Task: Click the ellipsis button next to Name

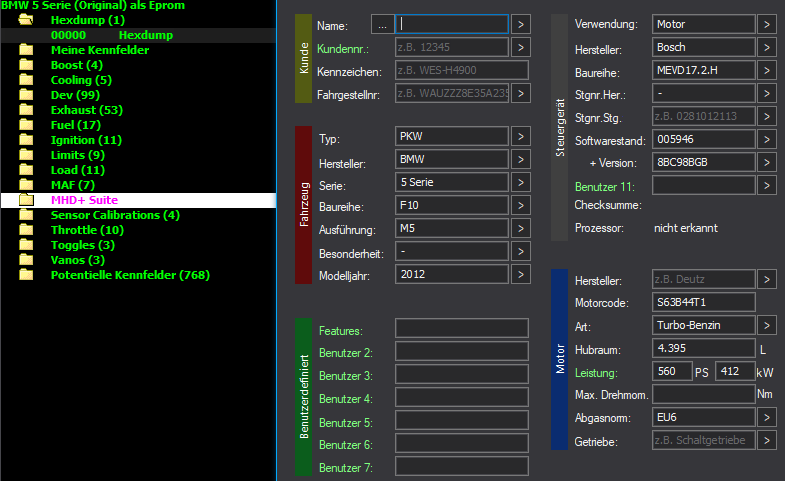Action: 382,25
